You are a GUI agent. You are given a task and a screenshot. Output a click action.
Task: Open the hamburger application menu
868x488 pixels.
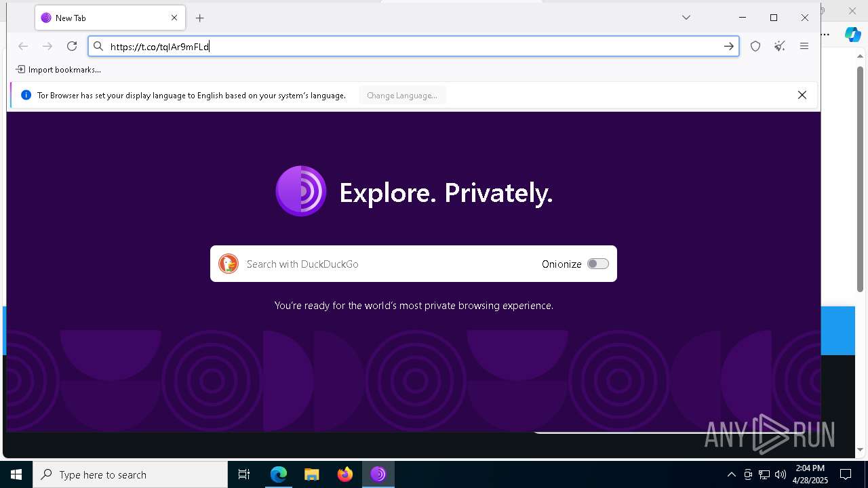click(x=804, y=46)
